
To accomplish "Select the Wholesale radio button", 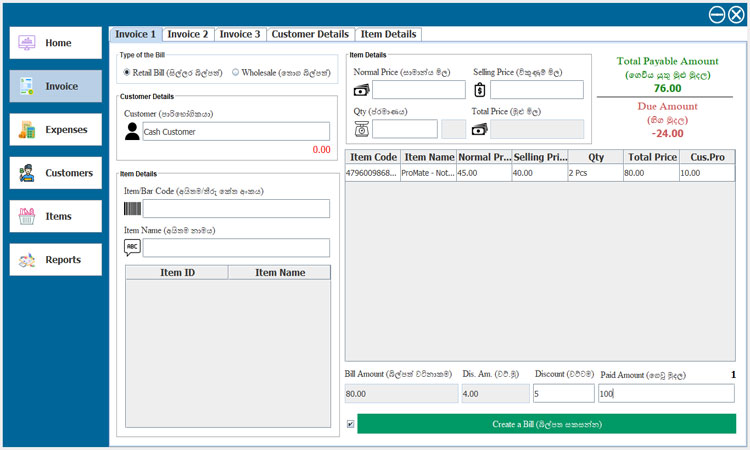I will tap(235, 72).
